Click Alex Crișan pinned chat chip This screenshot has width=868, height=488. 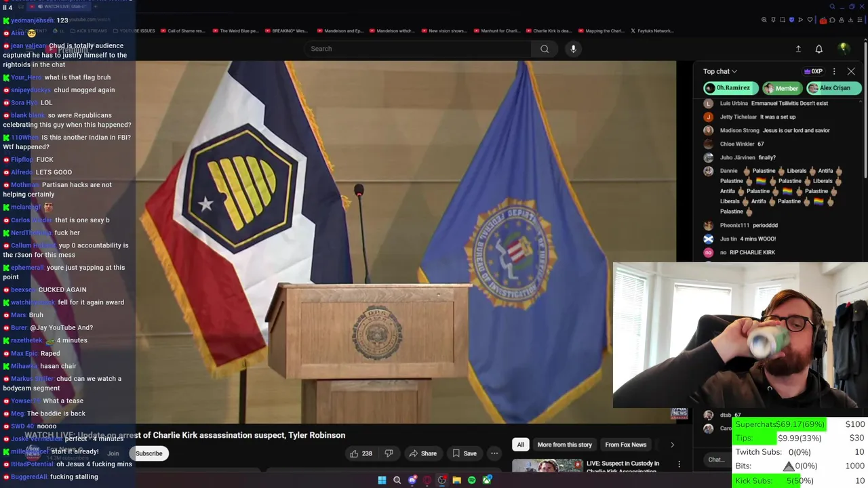(x=833, y=88)
